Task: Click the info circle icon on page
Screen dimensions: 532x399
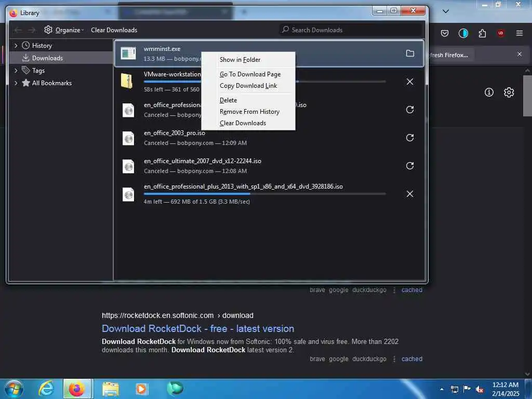Action: 489,92
